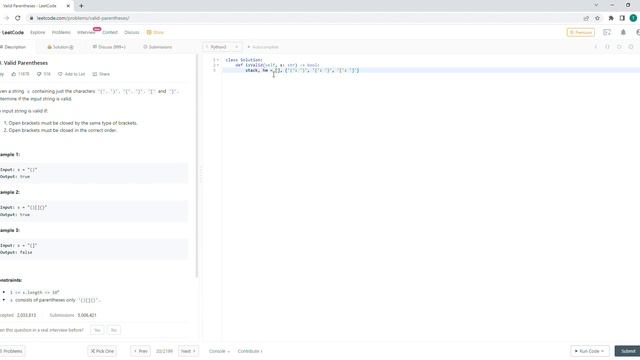Image resolution: width=640 pixels, height=360 pixels.
Task: Go to Prev problem
Action: coord(140,351)
